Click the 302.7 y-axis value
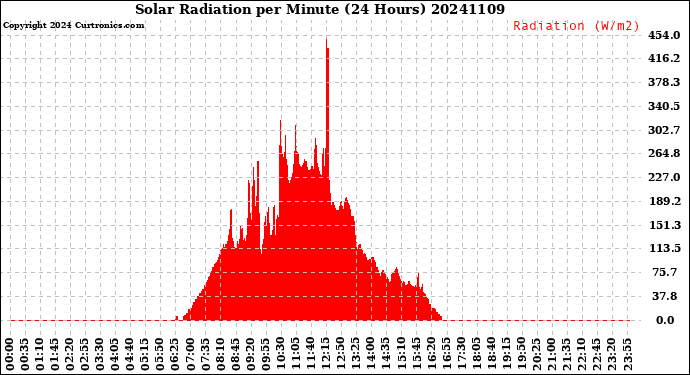Viewport: 690px width, 375px height. point(664,130)
